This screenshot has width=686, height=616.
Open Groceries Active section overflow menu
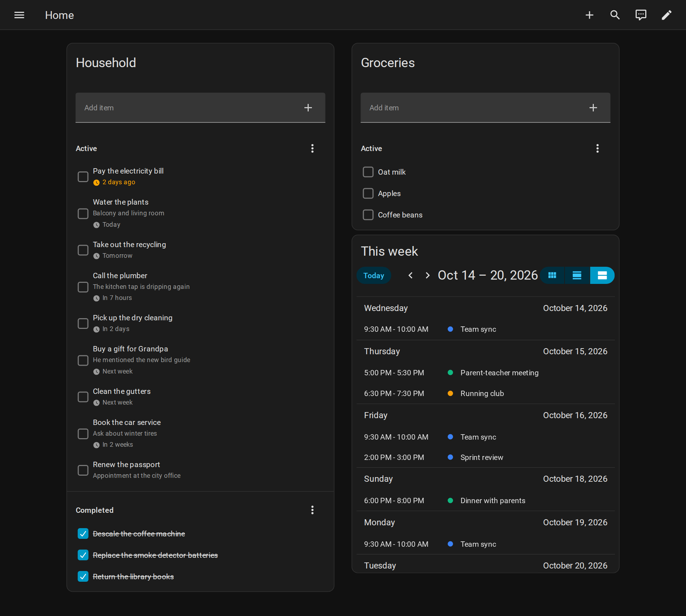(x=597, y=148)
